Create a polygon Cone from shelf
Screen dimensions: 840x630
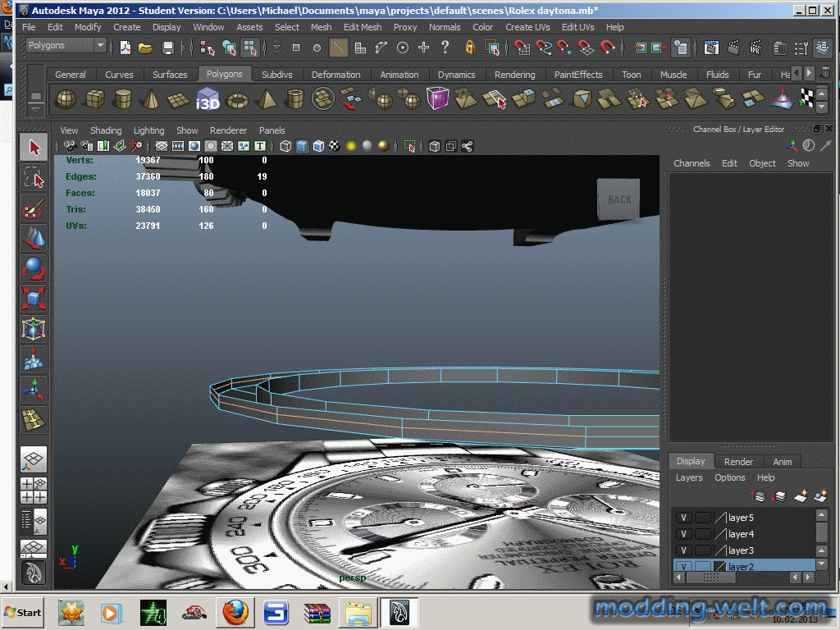coord(152,99)
